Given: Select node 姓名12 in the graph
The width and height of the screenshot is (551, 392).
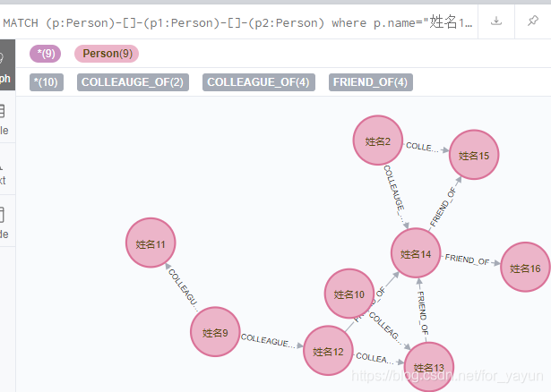Looking at the screenshot, I should [x=328, y=351].
